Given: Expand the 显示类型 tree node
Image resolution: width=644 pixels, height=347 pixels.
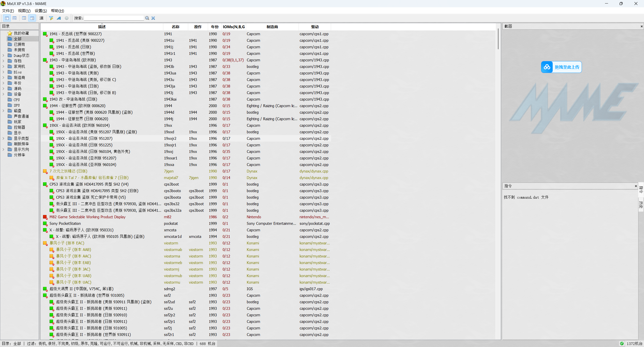Looking at the screenshot, I should point(3,138).
